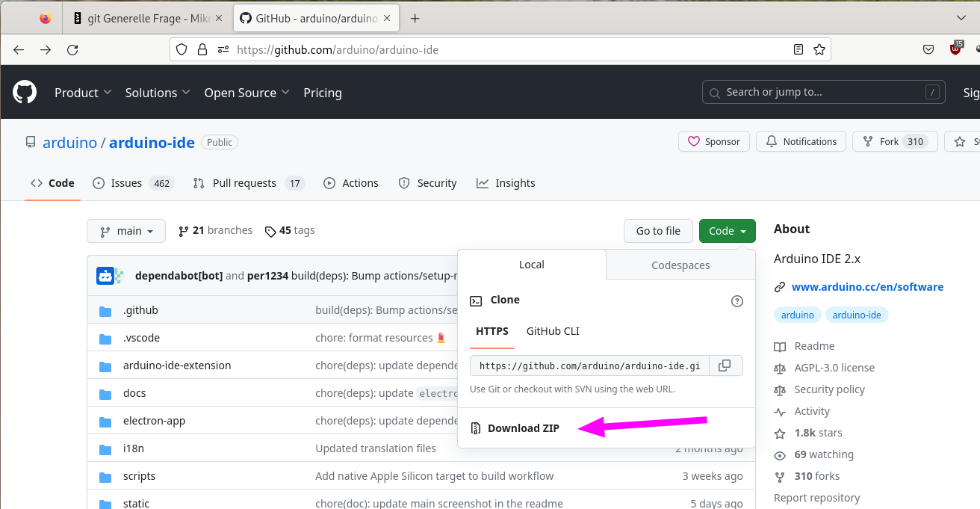Open the 45 tags link
Viewport: 980px width, 509px height.
click(x=290, y=230)
